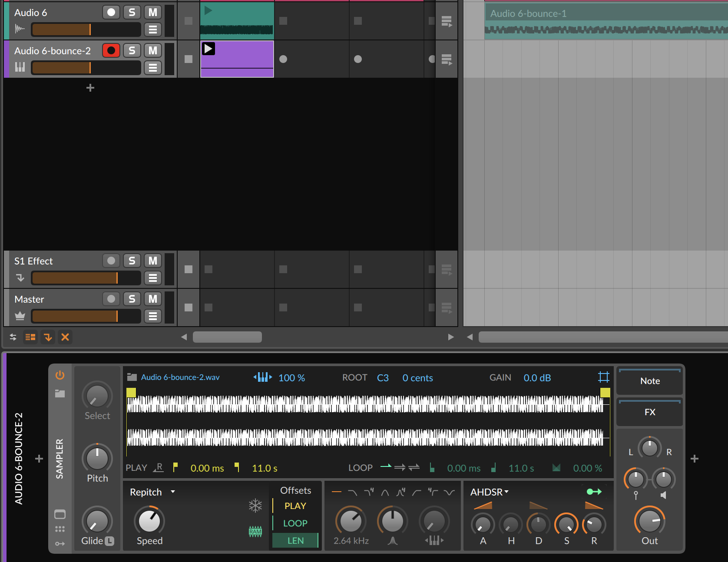
Task: Solo the Audio 6-bounce-2 track
Action: (x=132, y=50)
